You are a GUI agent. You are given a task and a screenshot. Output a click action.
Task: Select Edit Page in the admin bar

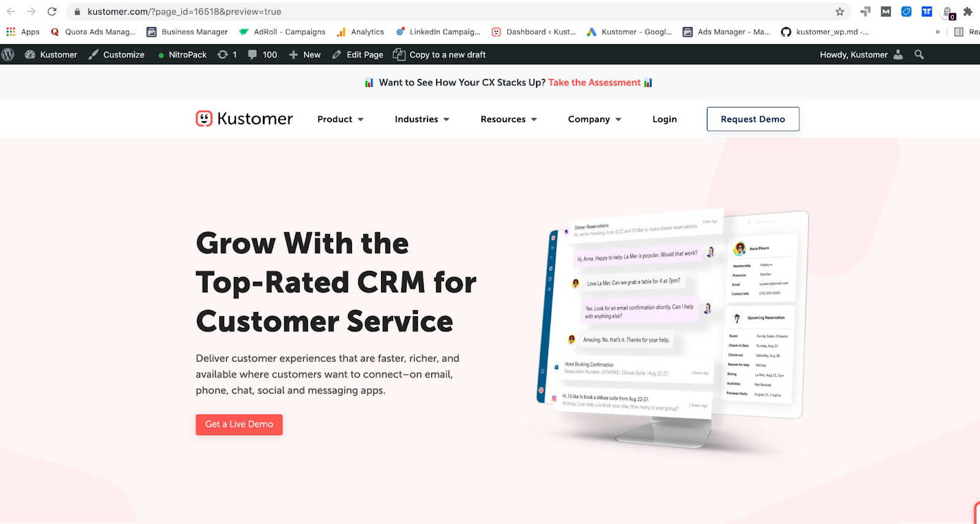click(x=358, y=55)
